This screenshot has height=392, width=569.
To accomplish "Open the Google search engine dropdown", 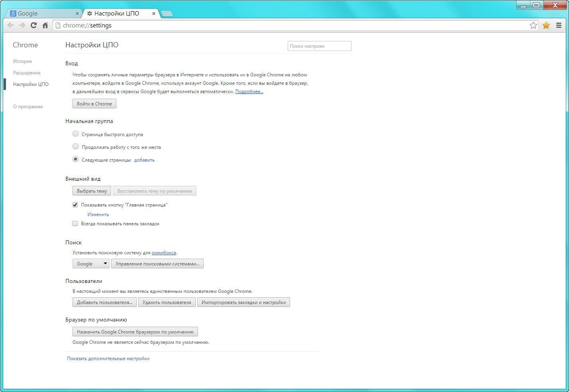I will click(91, 263).
